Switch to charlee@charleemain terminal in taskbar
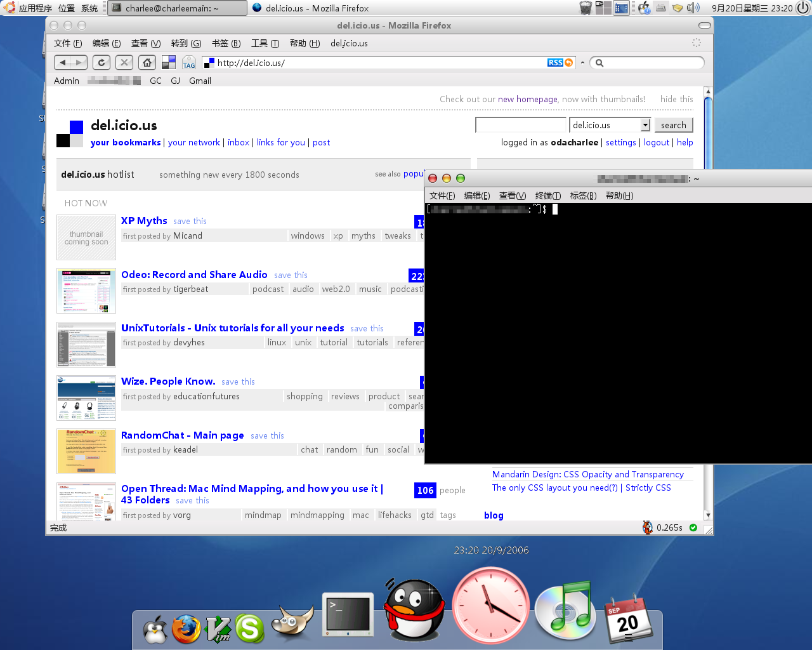The height and width of the screenshot is (650, 812). point(178,8)
